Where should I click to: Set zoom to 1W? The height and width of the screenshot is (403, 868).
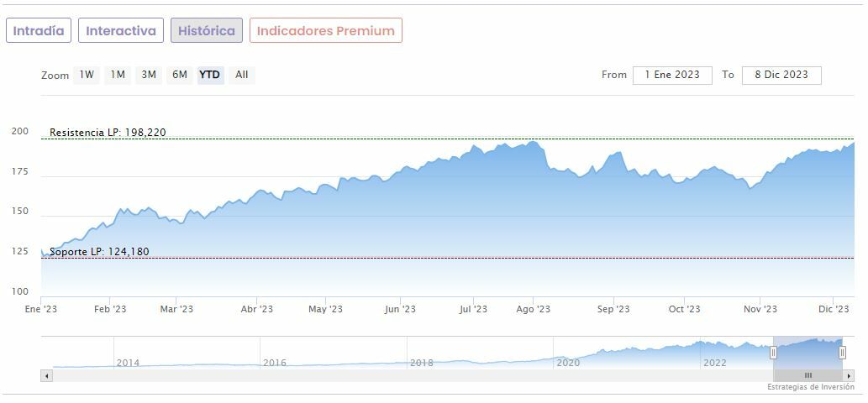[87, 75]
